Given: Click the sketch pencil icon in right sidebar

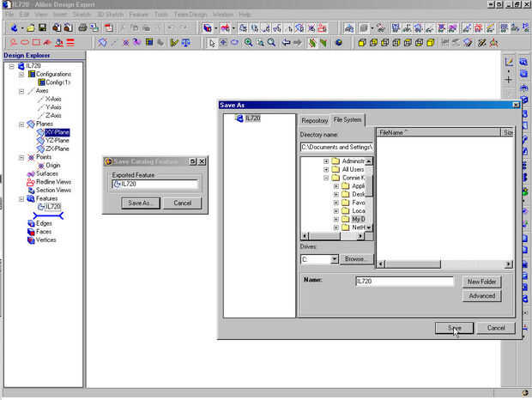Looking at the screenshot, I should pos(509,62).
